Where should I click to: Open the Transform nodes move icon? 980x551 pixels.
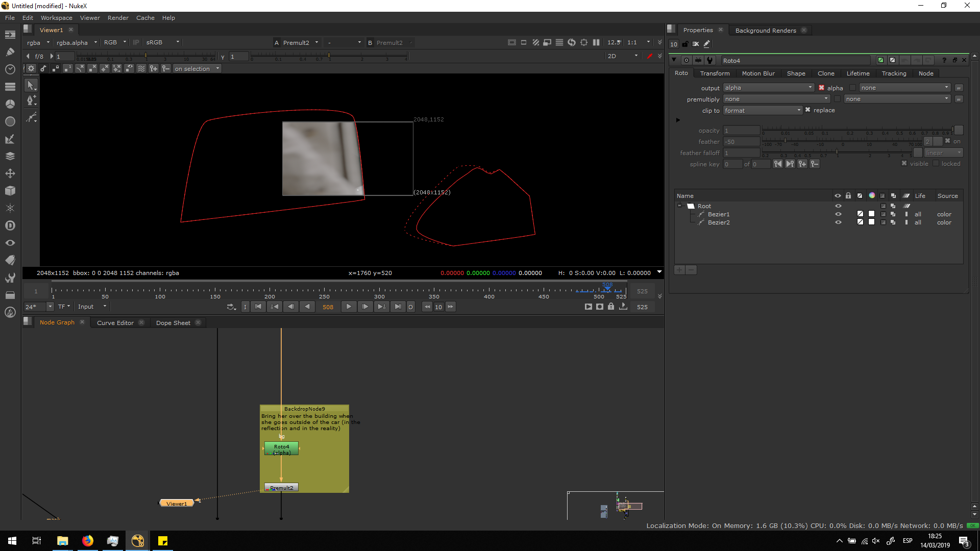[10, 173]
